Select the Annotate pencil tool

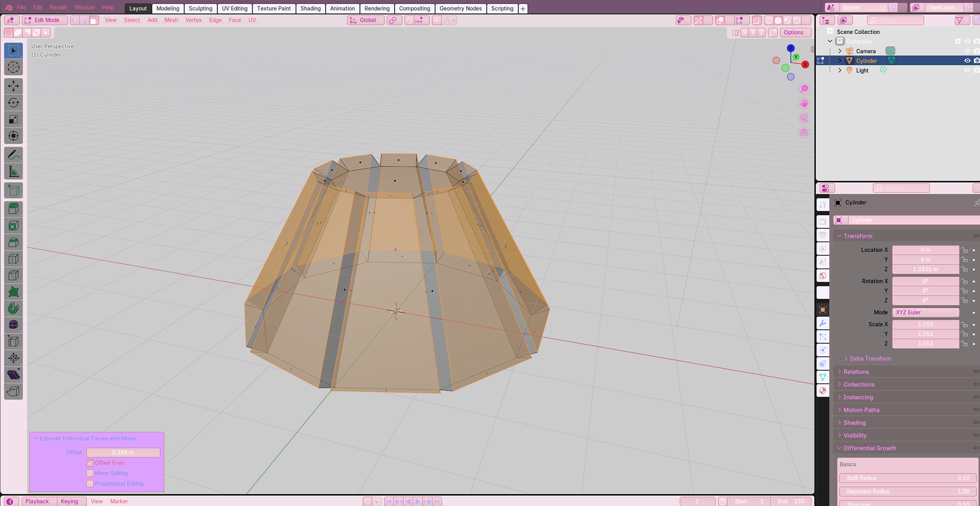pos(14,155)
